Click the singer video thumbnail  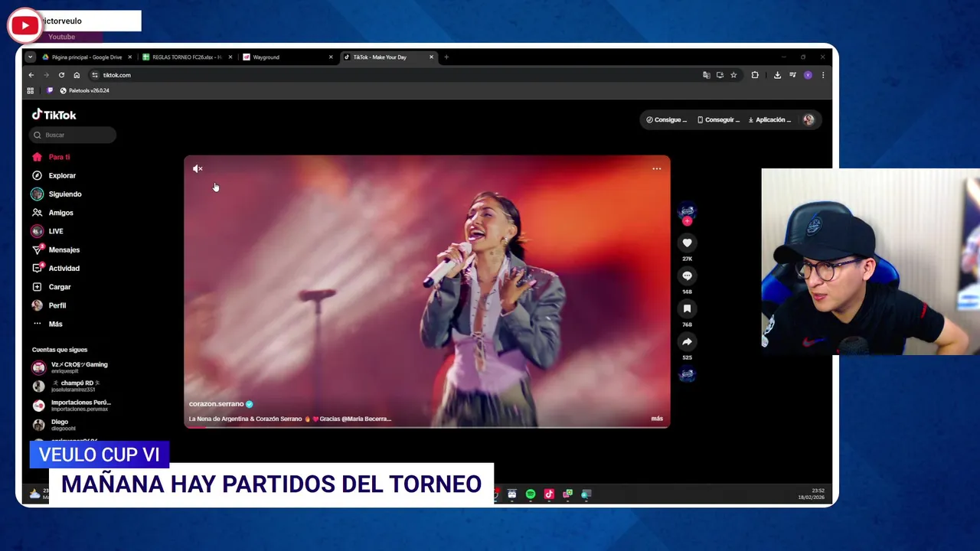[x=426, y=291]
